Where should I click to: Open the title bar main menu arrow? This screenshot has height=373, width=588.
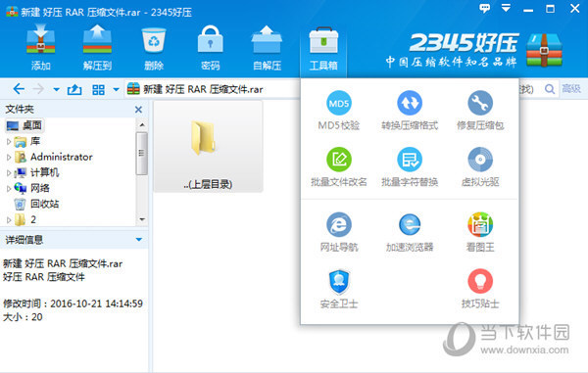click(507, 8)
